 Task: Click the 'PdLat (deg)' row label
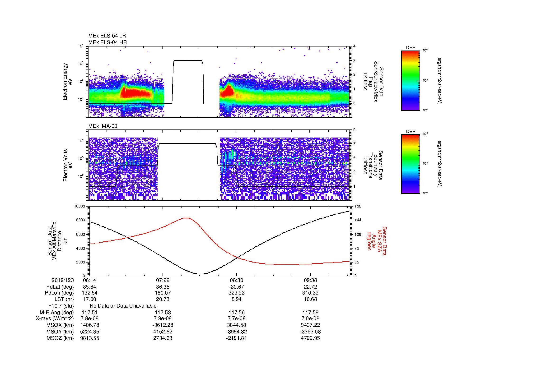point(60,287)
